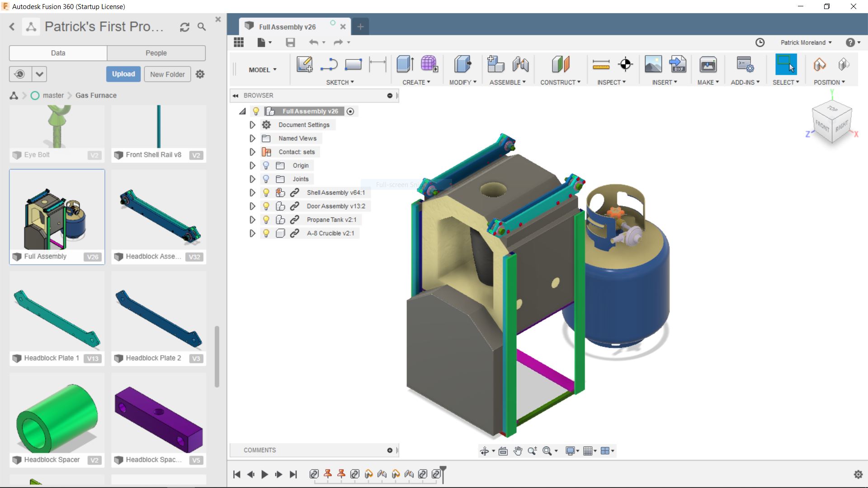
Task: Open the data panel grid icon
Action: 239,42
